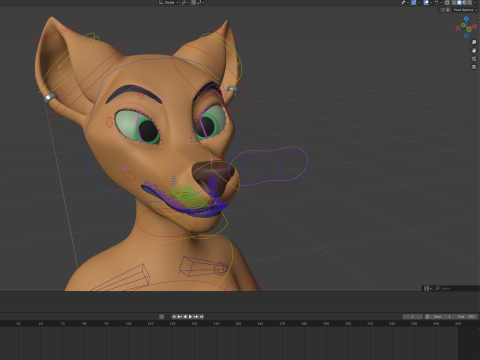The width and height of the screenshot is (480, 360).
Task: Select the eyebrow arrow control
Action: [x=141, y=96]
